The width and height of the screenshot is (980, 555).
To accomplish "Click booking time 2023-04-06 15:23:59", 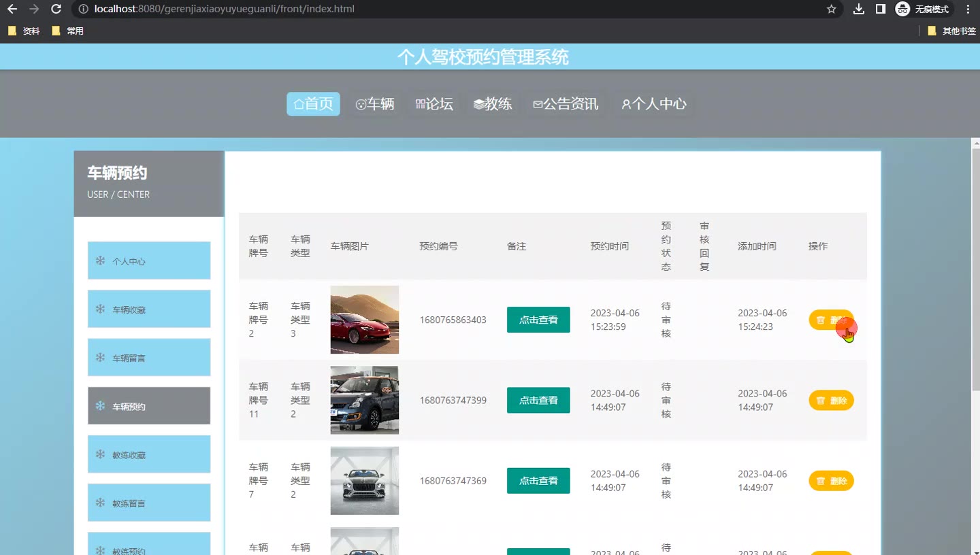I will (615, 320).
